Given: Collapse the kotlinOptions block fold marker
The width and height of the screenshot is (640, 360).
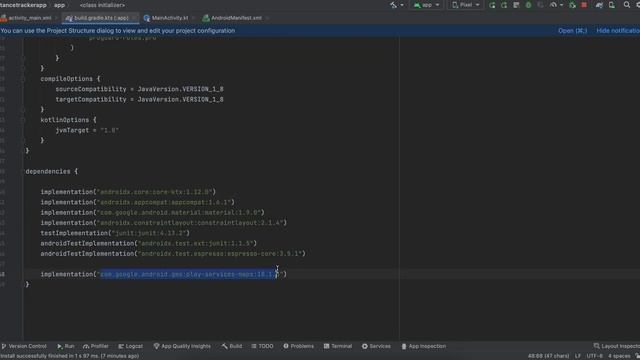Looking at the screenshot, I should [23, 120].
